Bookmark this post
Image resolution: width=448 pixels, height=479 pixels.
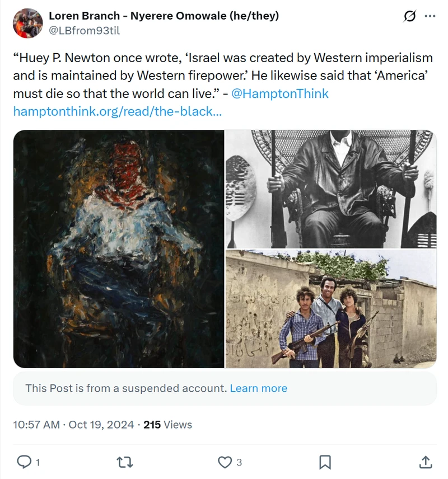tap(325, 462)
